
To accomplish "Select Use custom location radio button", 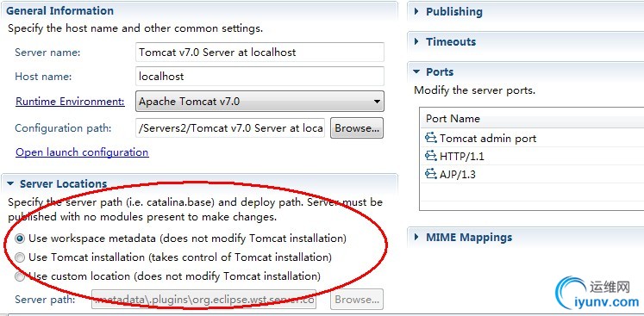I will coord(20,276).
